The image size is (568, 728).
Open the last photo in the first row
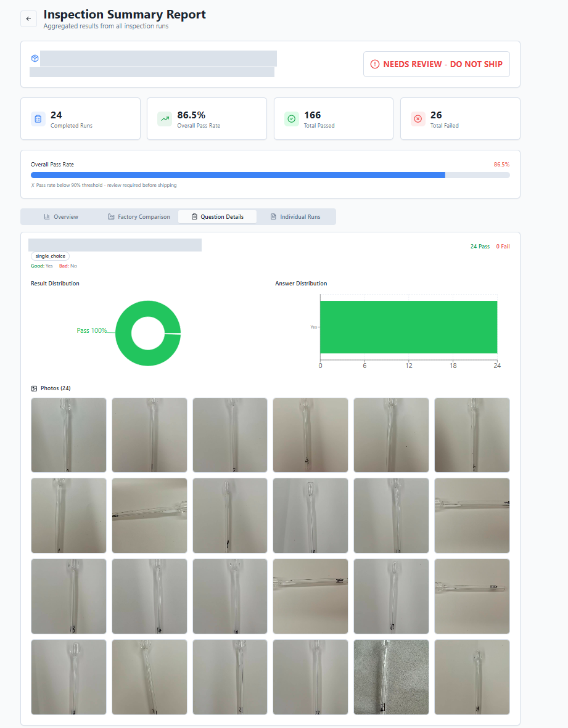pos(472,435)
